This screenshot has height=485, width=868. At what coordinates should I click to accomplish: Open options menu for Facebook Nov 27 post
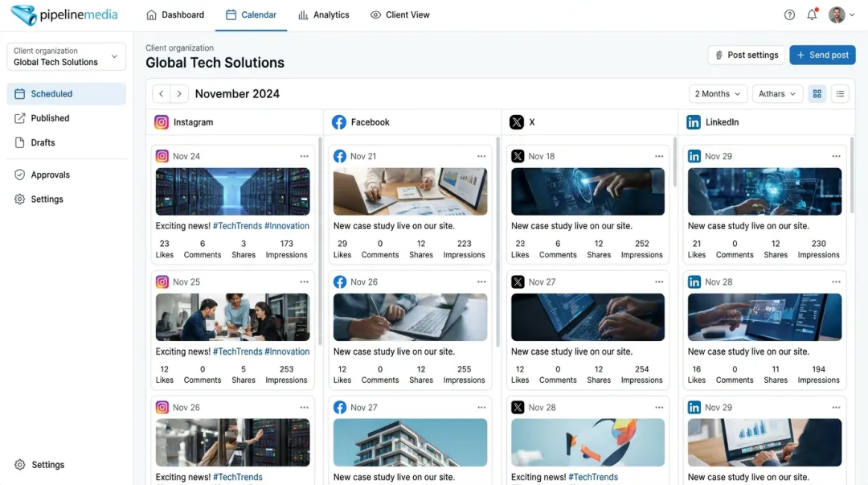(481, 408)
